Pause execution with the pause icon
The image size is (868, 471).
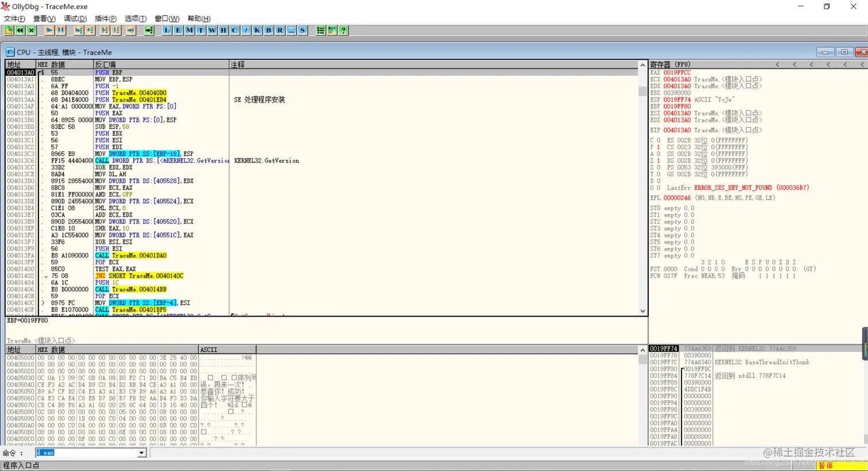point(61,30)
